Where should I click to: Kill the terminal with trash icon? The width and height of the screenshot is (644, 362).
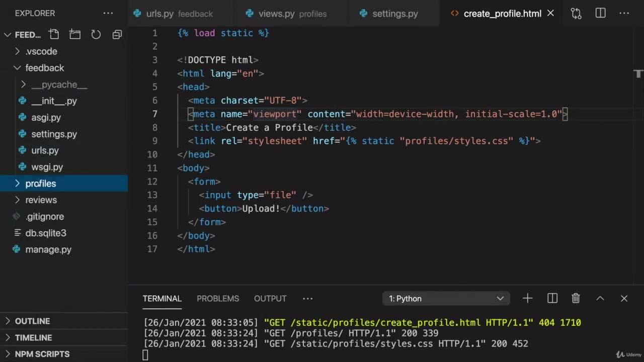tap(576, 299)
